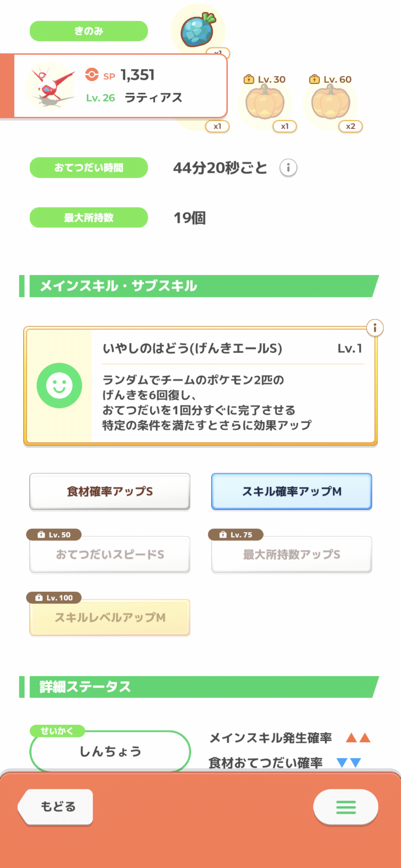401x868 pixels.
Task: Tap locked 最大所持数アップS sub skill
Action: pyautogui.click(x=291, y=555)
